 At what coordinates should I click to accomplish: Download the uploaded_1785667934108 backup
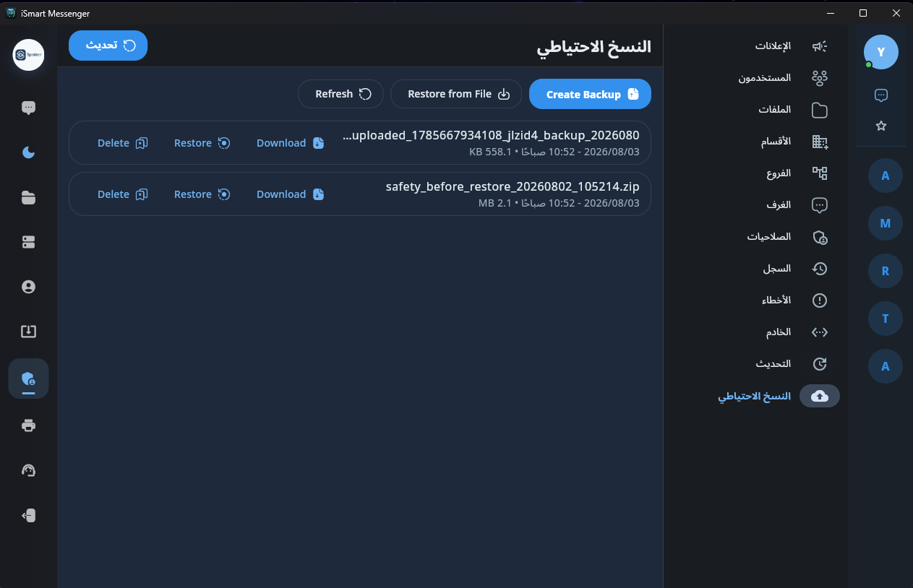pos(291,143)
